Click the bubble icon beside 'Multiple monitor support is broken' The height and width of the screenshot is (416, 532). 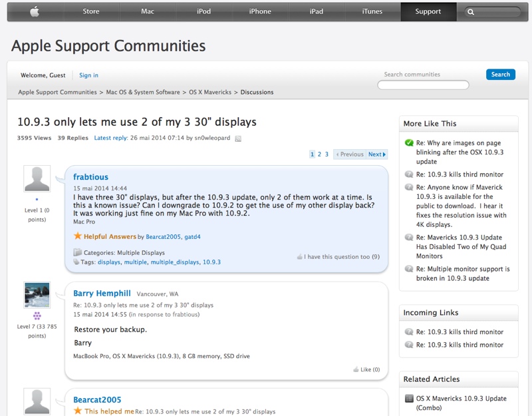click(x=409, y=269)
